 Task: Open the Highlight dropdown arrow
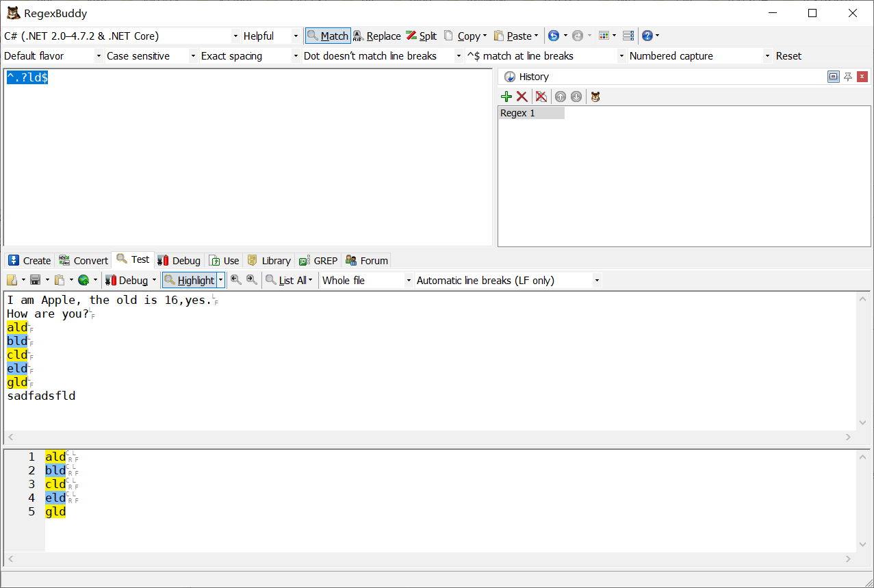point(220,280)
